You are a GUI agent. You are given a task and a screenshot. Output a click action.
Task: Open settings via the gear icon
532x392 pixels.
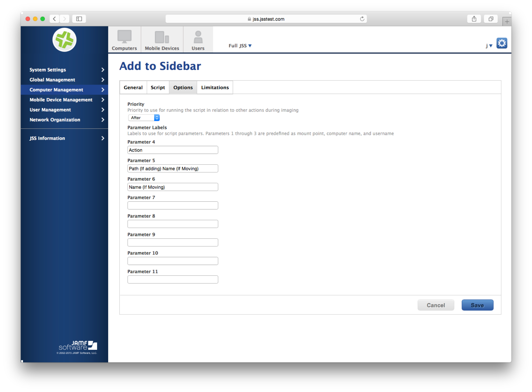[x=502, y=43]
